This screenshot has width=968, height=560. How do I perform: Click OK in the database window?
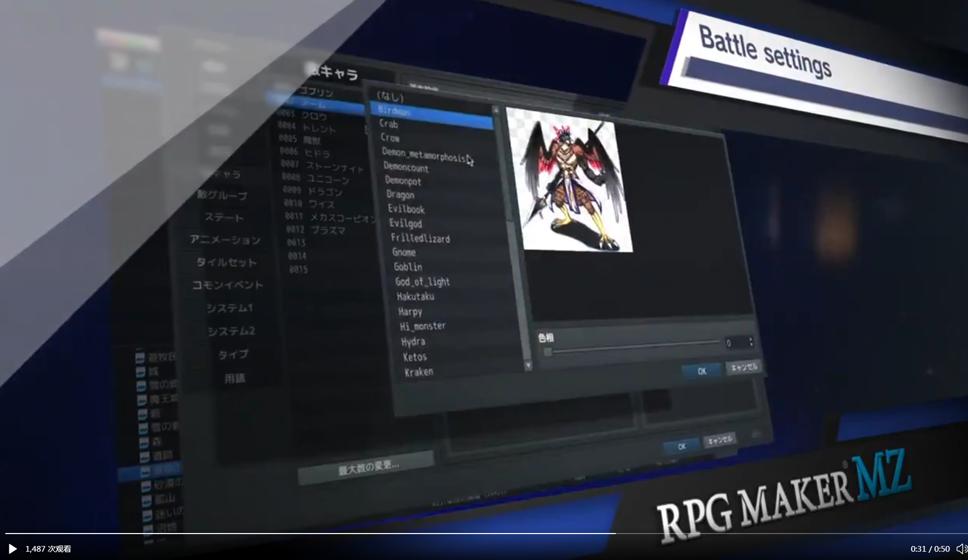681,446
